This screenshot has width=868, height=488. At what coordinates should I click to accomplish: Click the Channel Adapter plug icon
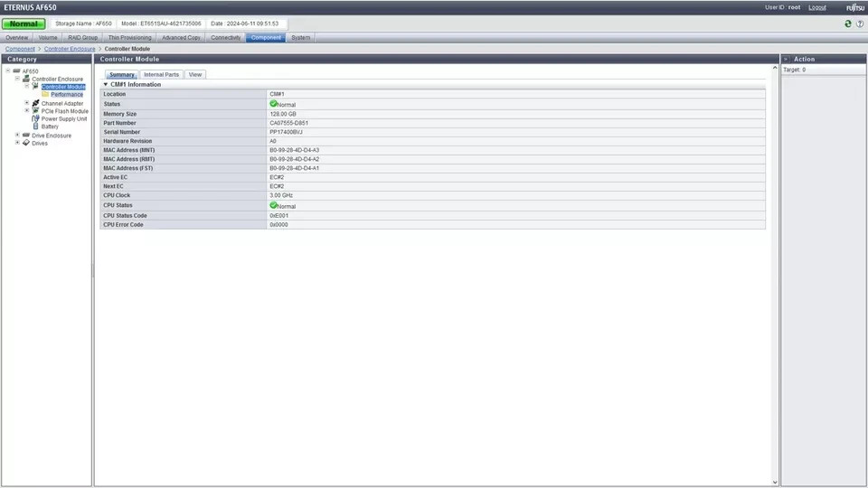coord(35,103)
